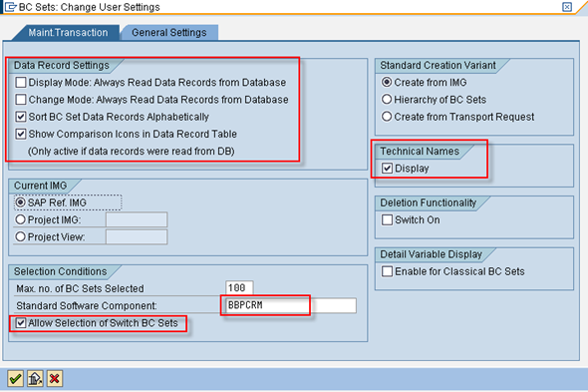The height and width of the screenshot is (392, 588).
Task: Click the dialog title bar icon
Action: click(x=10, y=7)
